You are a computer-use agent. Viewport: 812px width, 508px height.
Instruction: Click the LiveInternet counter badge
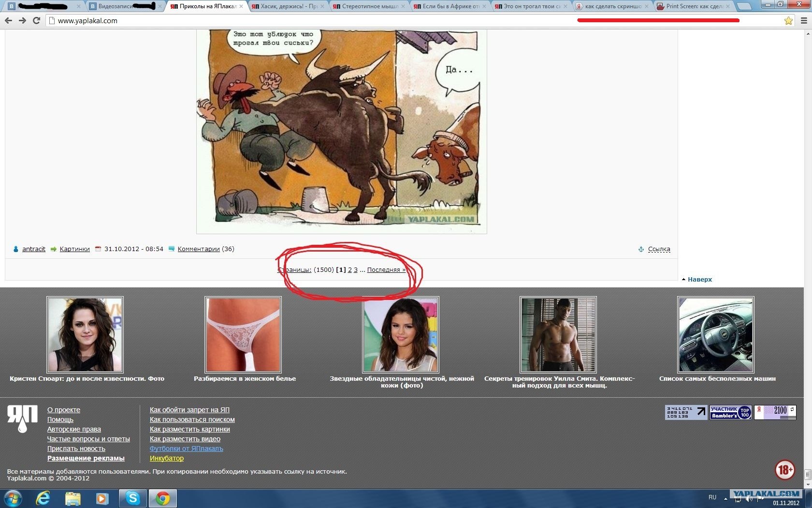coord(686,412)
